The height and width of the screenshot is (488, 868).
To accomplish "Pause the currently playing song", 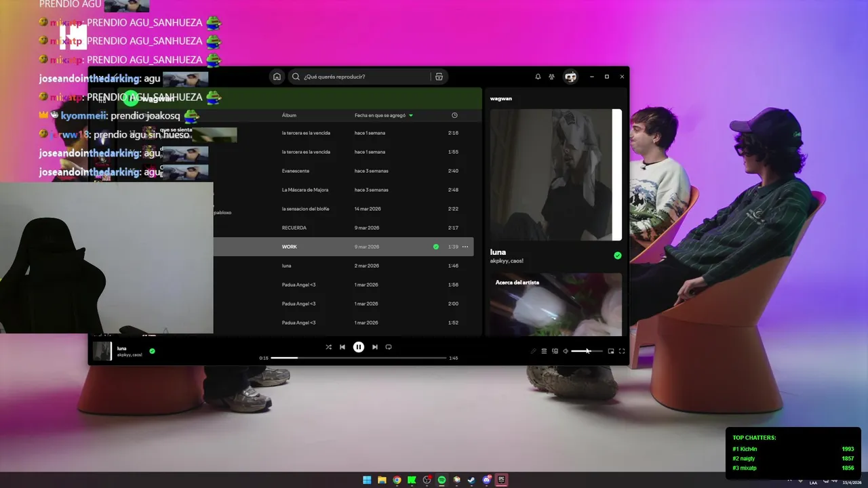I will (359, 347).
